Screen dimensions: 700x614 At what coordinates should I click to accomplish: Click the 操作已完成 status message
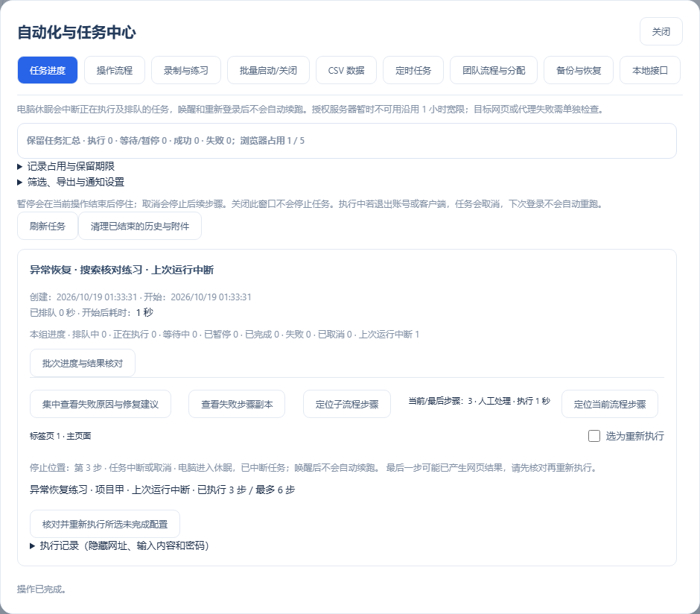tap(42, 589)
